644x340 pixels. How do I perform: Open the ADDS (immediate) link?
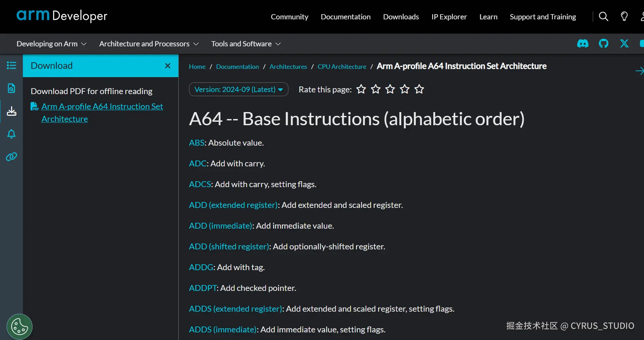click(x=223, y=330)
